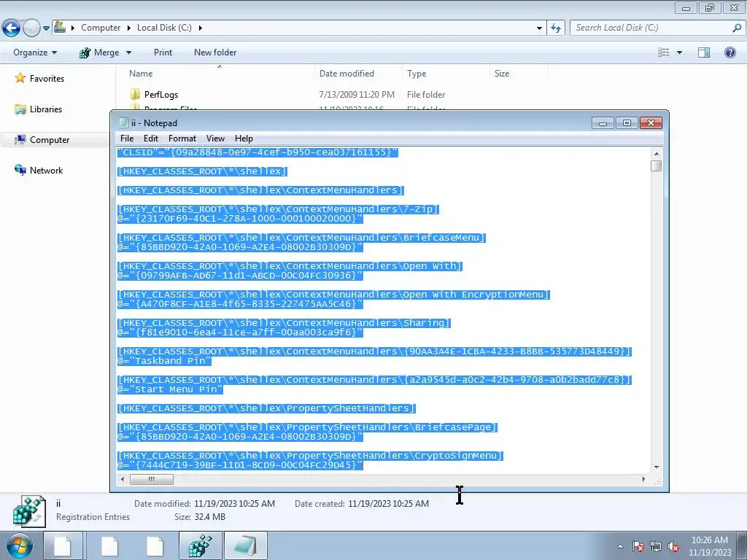Click the Explorer Forward navigation arrow
The width and height of the screenshot is (747, 560).
31,28
